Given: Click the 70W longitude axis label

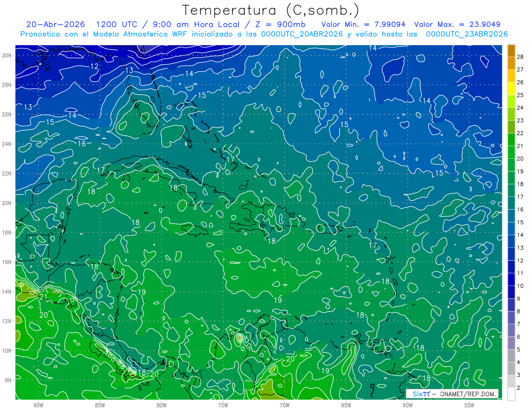Looking at the screenshot, I should click(285, 405).
